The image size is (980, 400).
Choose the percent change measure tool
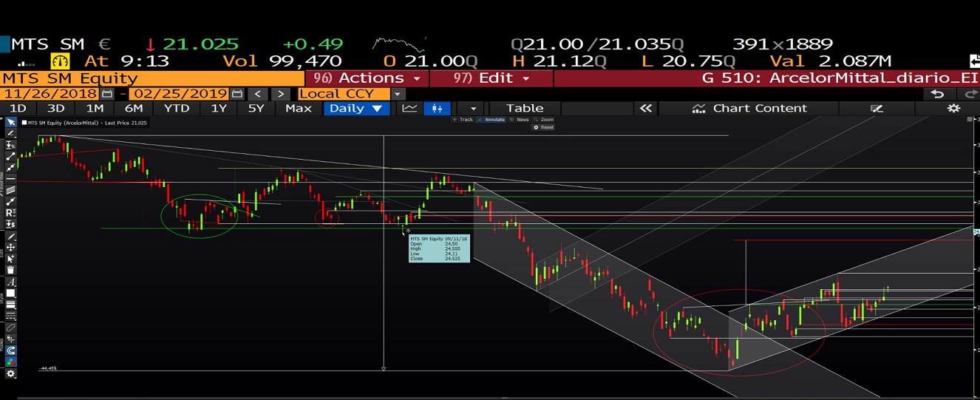pyautogui.click(x=10, y=145)
